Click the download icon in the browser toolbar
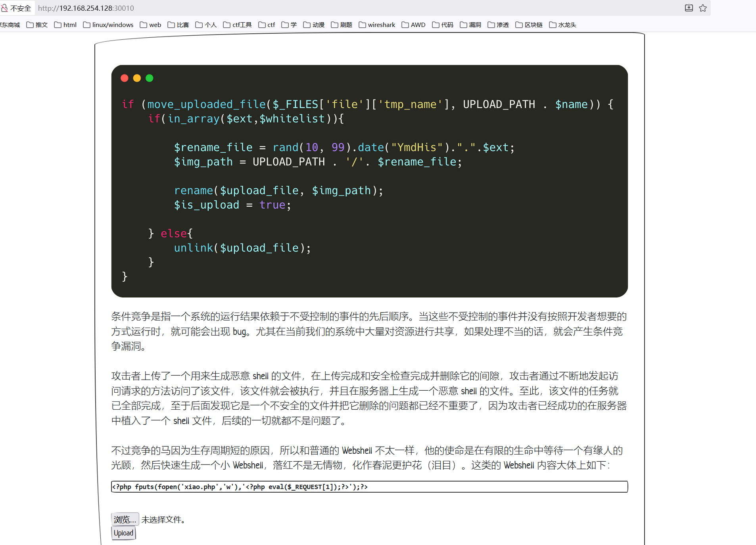Viewport: 756px width, 545px height. 689,8
